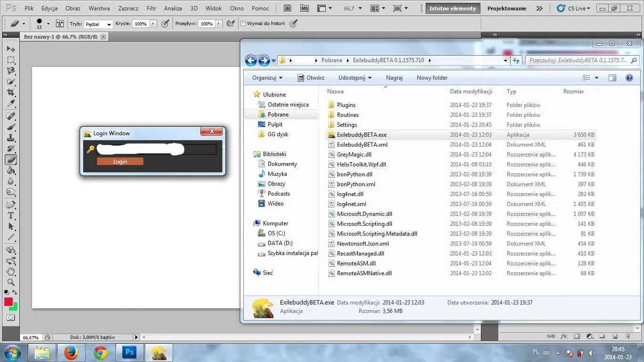Open the Plik menu
Image resolution: width=644 pixels, height=362 pixels.
pyautogui.click(x=29, y=8)
